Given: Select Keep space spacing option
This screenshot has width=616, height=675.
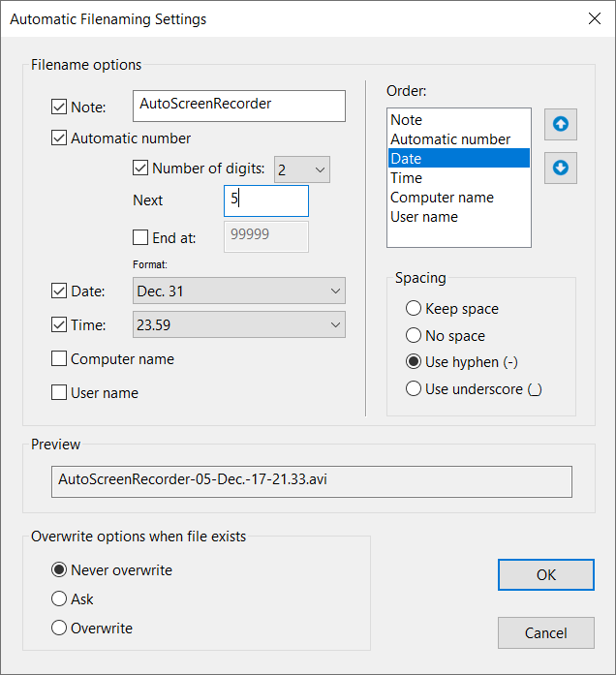Looking at the screenshot, I should pos(415,309).
